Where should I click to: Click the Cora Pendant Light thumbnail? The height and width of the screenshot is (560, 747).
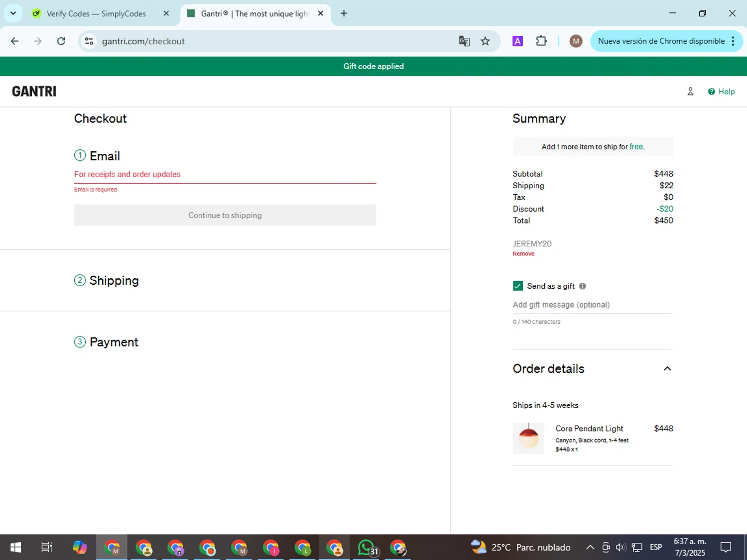(x=528, y=438)
